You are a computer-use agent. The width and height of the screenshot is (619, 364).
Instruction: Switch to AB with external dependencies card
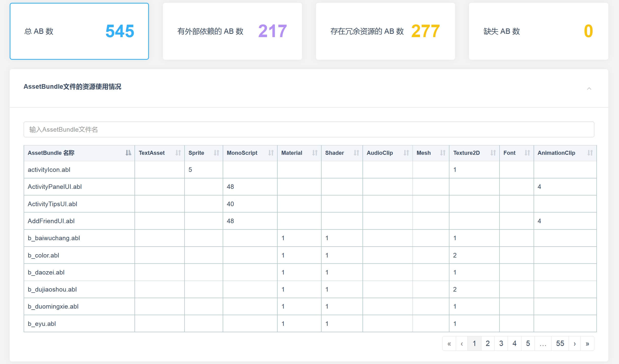pyautogui.click(x=232, y=31)
